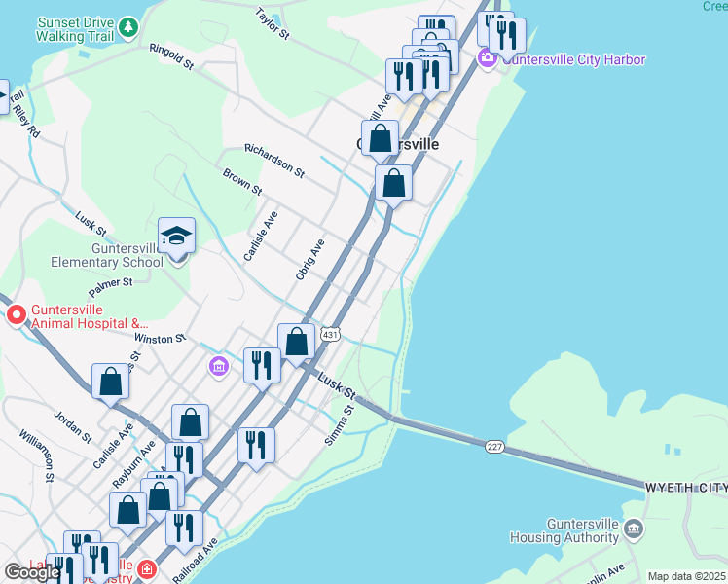Click the Railroad Ave label
The image size is (728, 584).
(195, 561)
